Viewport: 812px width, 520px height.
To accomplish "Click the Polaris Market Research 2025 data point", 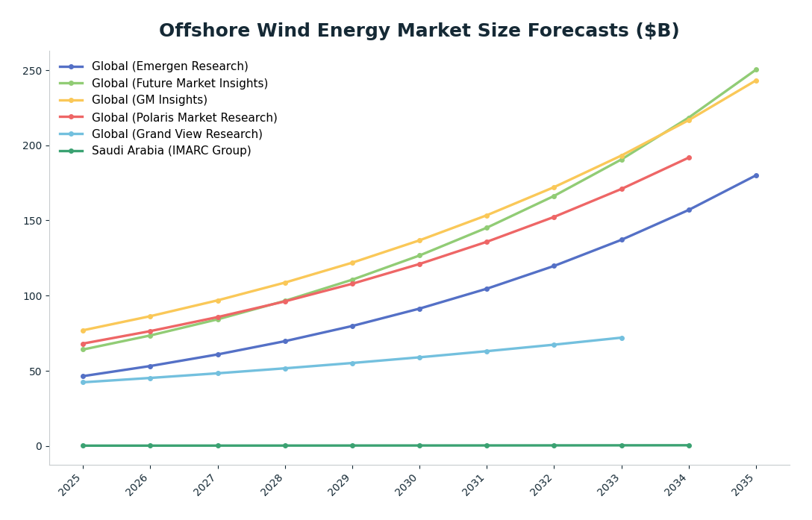I will (x=84, y=344).
